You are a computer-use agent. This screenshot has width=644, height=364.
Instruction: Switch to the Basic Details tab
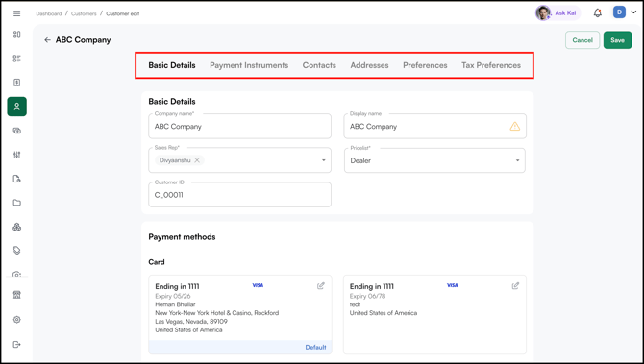[x=172, y=65]
